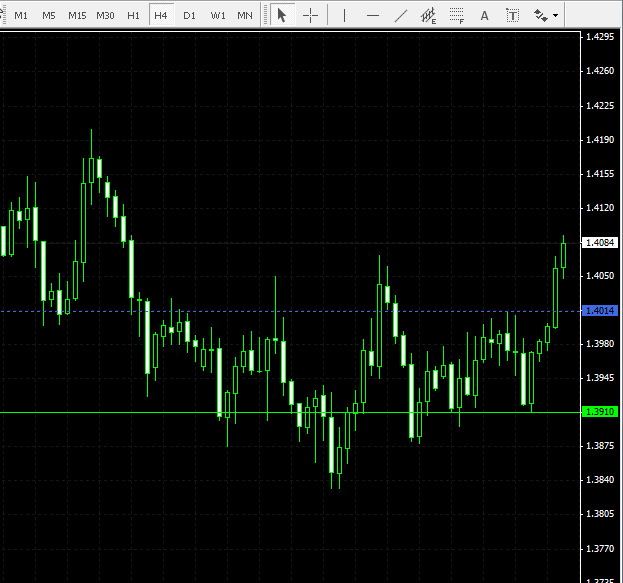Switch to W1 weekly timeframe

(218, 15)
